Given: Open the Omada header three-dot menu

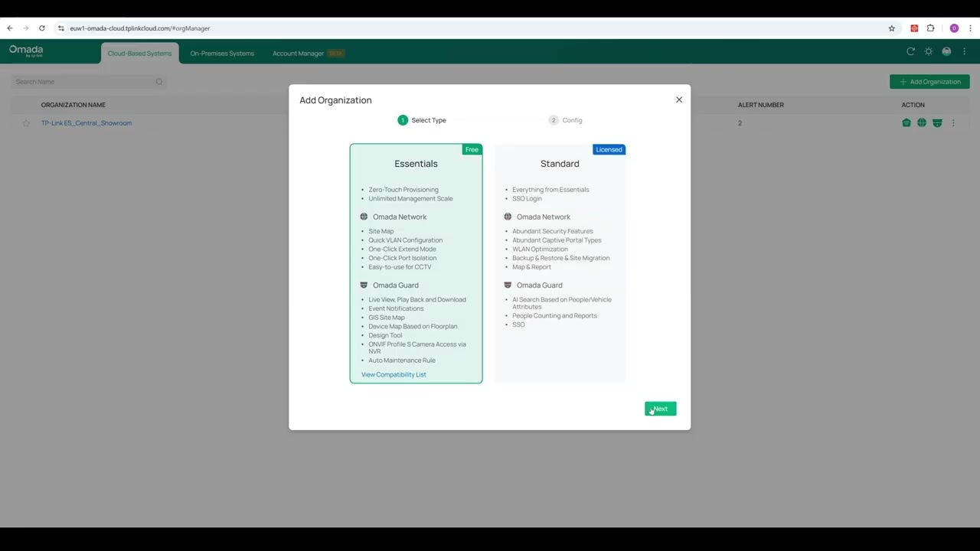Looking at the screenshot, I should [x=965, y=51].
